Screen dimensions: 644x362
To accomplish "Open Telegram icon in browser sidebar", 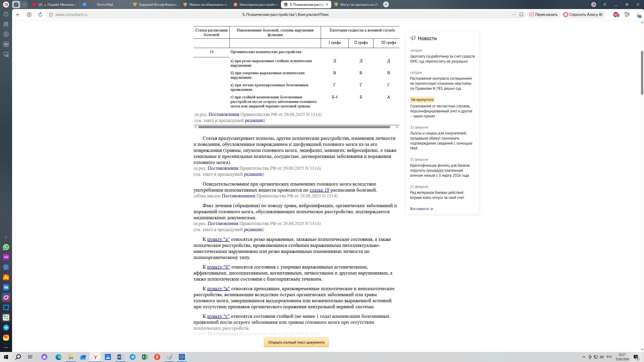I will [6, 328].
